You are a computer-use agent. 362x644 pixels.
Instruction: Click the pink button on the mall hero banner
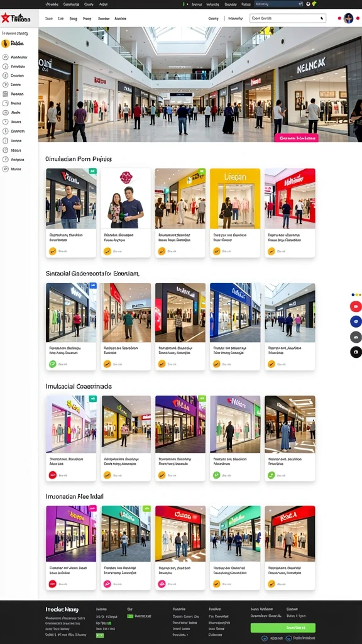[x=297, y=138]
